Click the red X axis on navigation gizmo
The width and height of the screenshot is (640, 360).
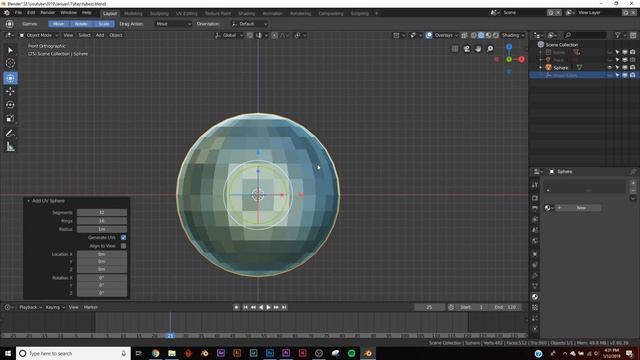pyautogui.click(x=521, y=59)
